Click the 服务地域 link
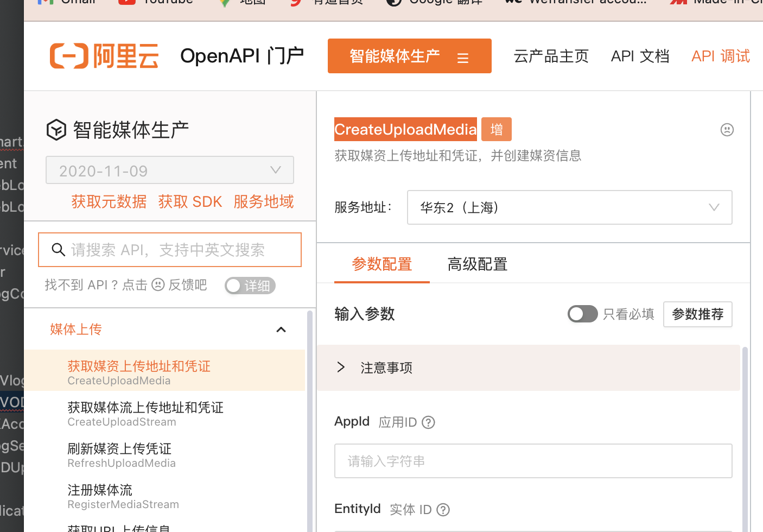 tap(264, 202)
